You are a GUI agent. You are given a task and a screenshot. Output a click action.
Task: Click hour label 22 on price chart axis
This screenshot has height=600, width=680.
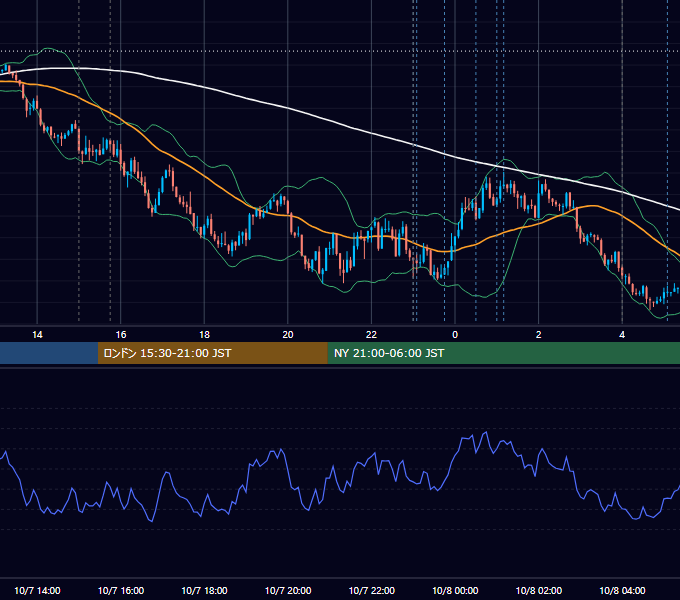[372, 335]
